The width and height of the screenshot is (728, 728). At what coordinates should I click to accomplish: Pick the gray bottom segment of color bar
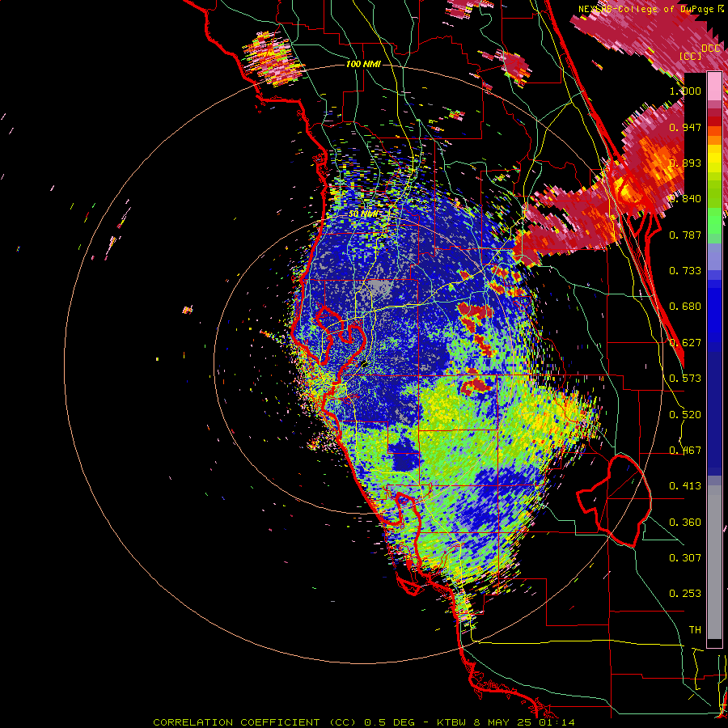click(x=714, y=563)
